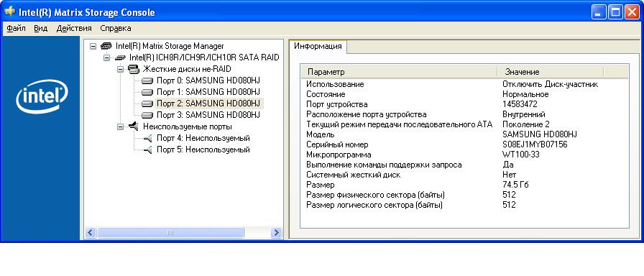Viewport: 644px width, 276px height.
Task: Click the Порт 1 hard disk icon
Action: [x=147, y=92]
